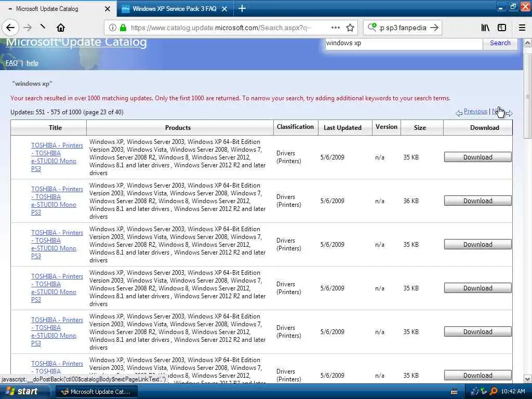Click the orange magnifier tray icon
532x399 pixels.
point(494,392)
